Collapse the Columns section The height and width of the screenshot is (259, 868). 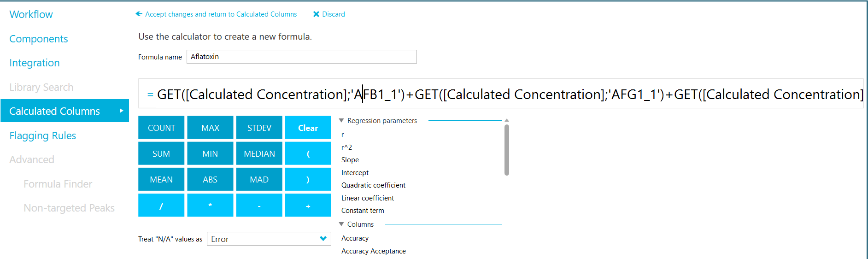[x=341, y=224]
